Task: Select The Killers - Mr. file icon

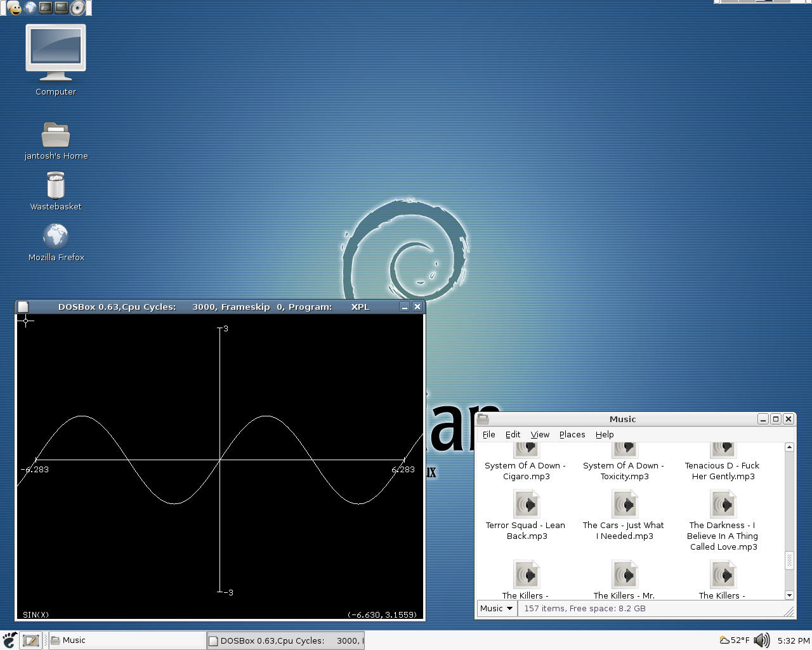Action: (625, 574)
